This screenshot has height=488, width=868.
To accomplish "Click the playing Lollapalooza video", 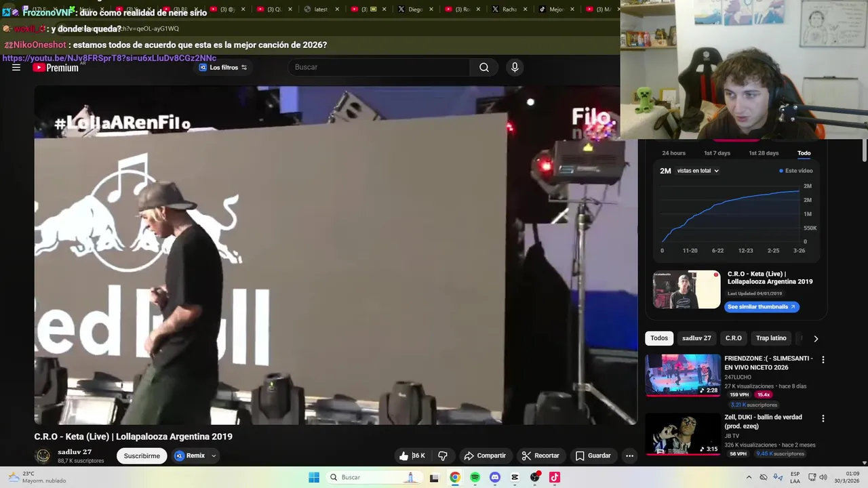I will (x=336, y=256).
